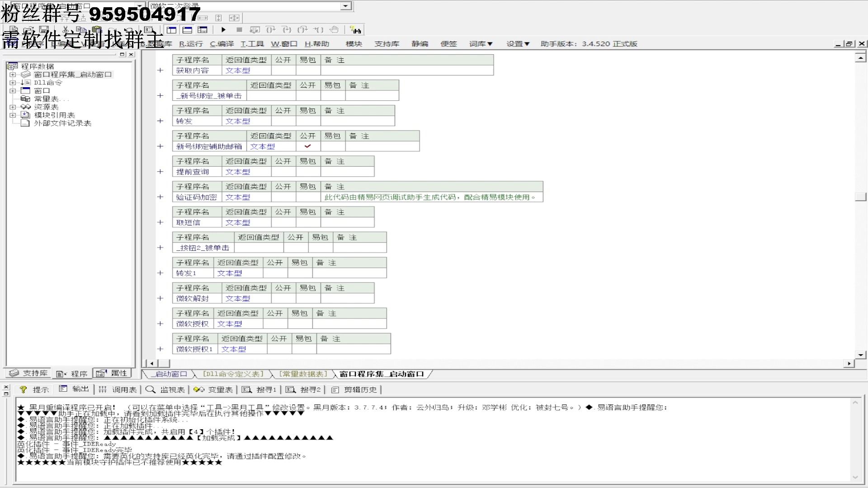The image size is (868, 488).
Task: Click the 监视表 magnifier icon
Action: 151,389
